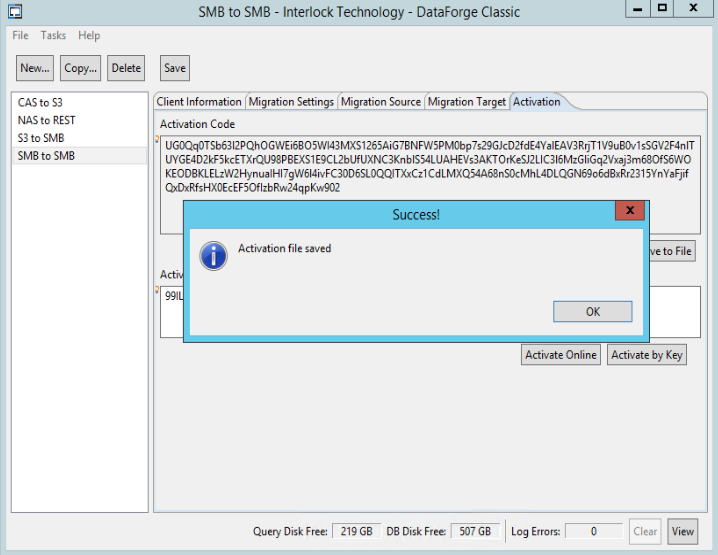Click the blue info icon in dialog

(x=213, y=255)
